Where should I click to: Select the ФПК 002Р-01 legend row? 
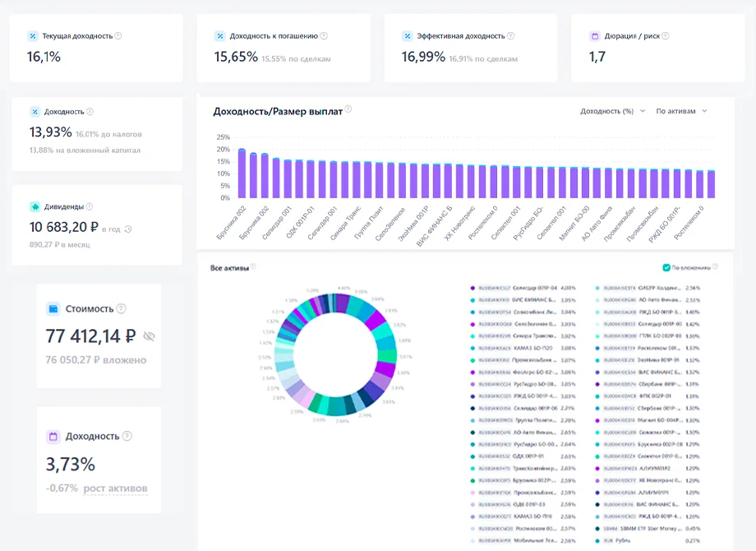click(647, 396)
